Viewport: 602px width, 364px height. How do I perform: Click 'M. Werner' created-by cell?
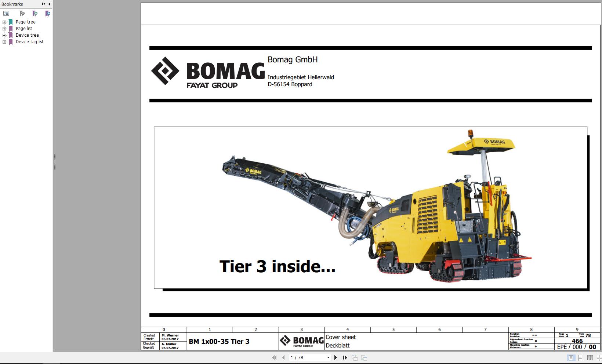pos(170,335)
